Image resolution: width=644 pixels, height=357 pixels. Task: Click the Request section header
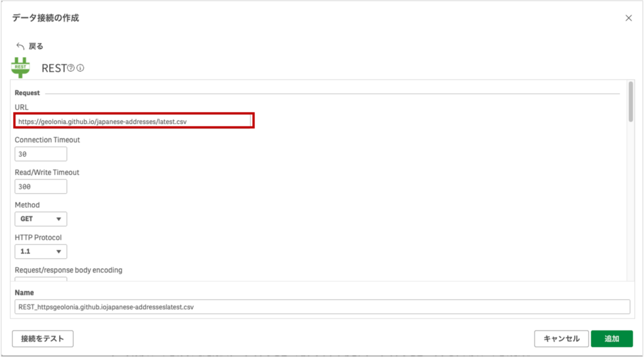(x=27, y=93)
